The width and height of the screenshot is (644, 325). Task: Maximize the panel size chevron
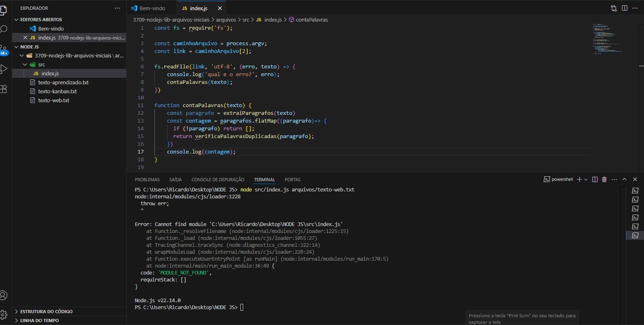[624, 179]
